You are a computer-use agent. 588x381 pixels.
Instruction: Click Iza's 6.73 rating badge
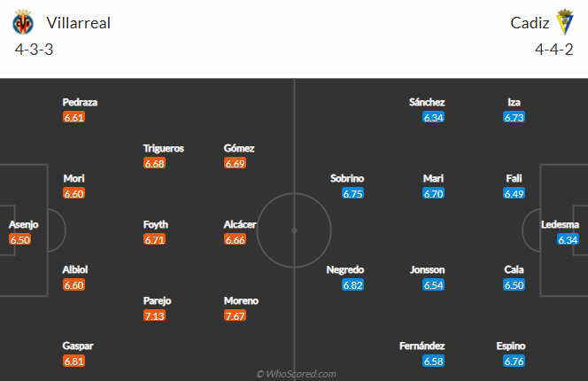point(514,117)
